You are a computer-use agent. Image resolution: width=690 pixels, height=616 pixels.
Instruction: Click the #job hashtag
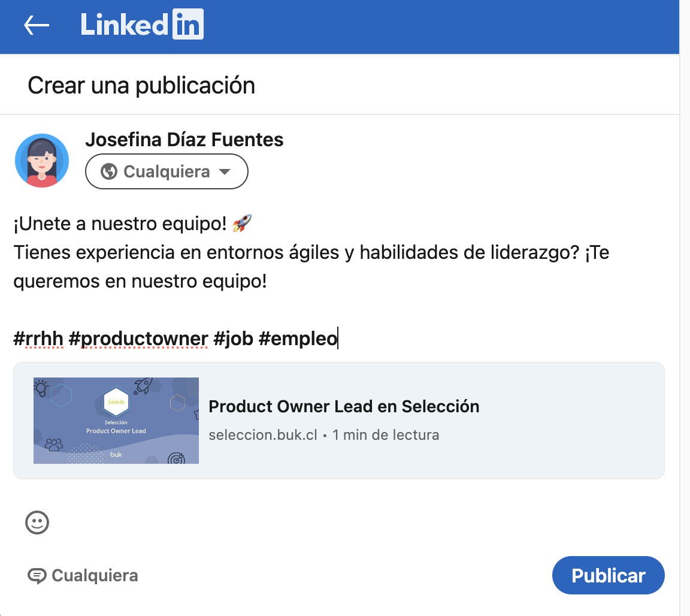[233, 340]
